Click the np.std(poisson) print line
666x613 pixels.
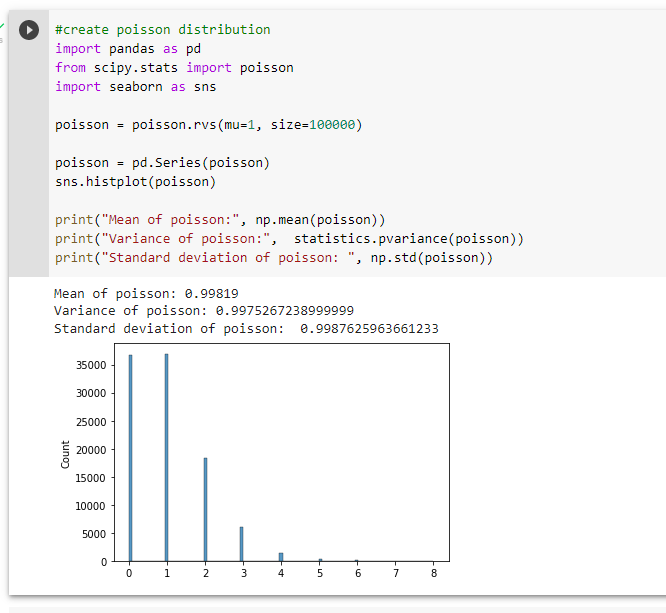click(x=274, y=258)
